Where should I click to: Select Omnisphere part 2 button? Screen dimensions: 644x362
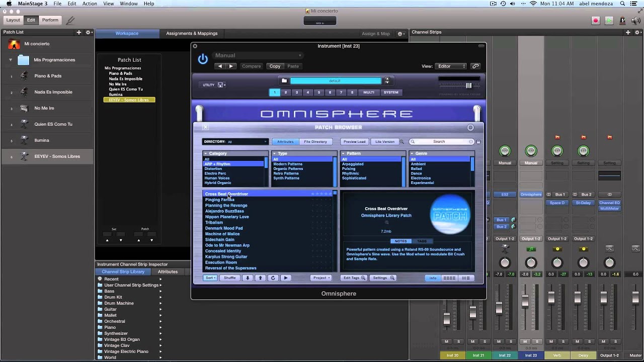[286, 93]
